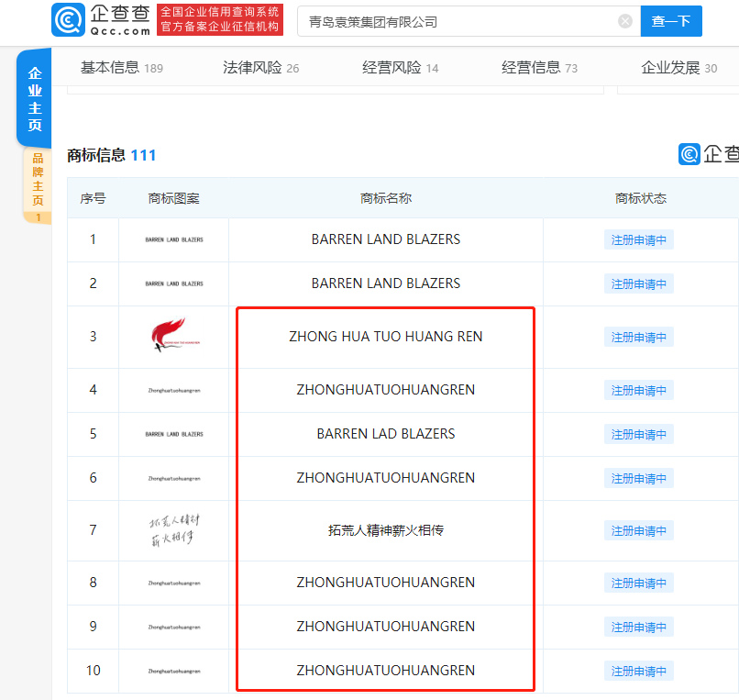Open red flame trademark image row 3
Image resolution: width=739 pixels, height=700 pixels.
point(174,335)
